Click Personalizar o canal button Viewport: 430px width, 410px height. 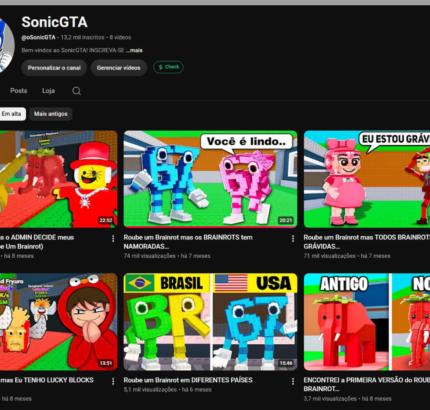tap(54, 68)
